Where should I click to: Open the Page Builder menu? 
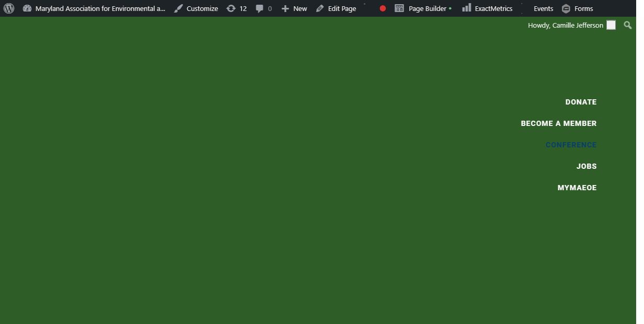(x=422, y=8)
